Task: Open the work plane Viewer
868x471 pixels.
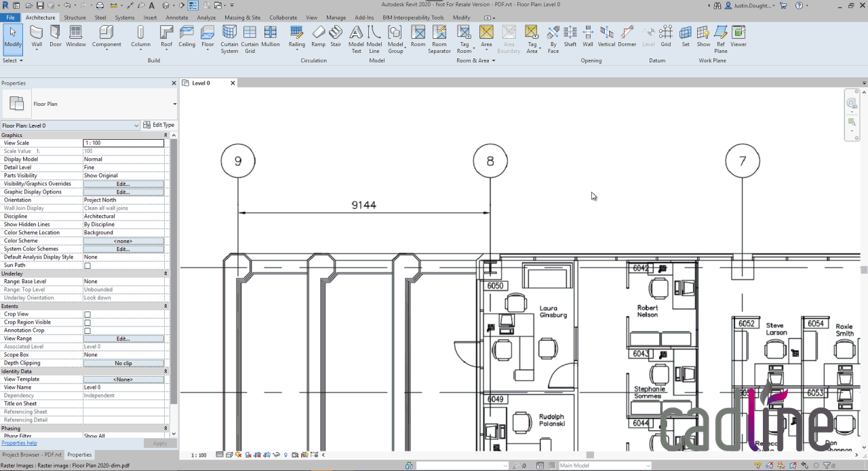Action: (x=738, y=36)
